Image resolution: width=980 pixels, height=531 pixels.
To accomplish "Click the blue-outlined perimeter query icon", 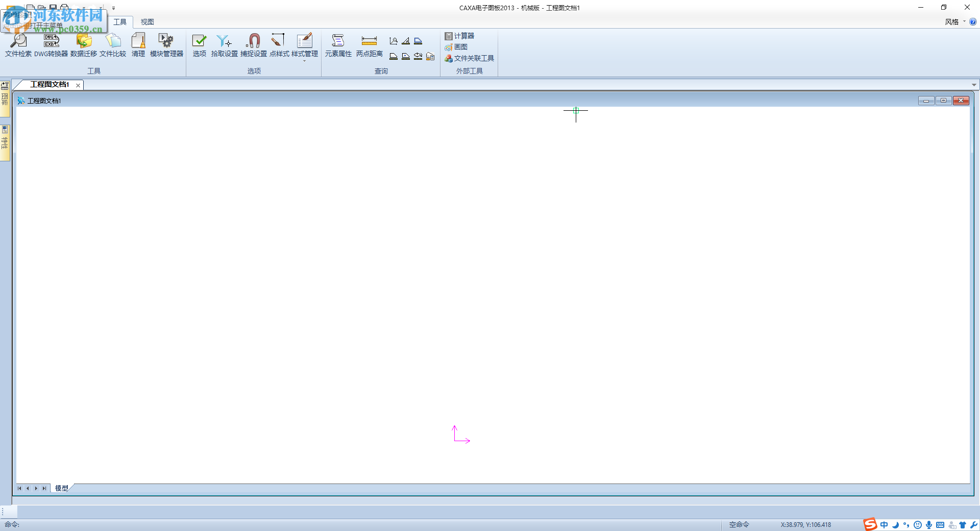I will (x=418, y=41).
